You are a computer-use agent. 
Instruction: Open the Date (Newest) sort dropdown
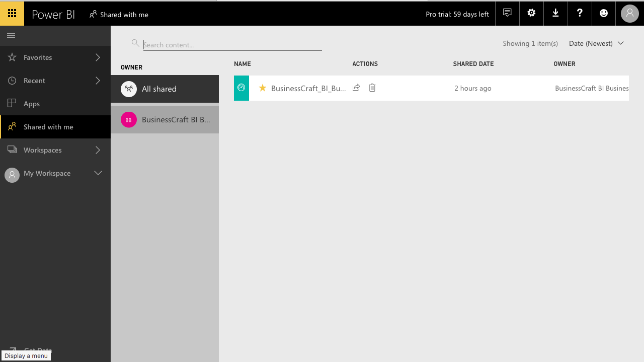[x=596, y=43]
